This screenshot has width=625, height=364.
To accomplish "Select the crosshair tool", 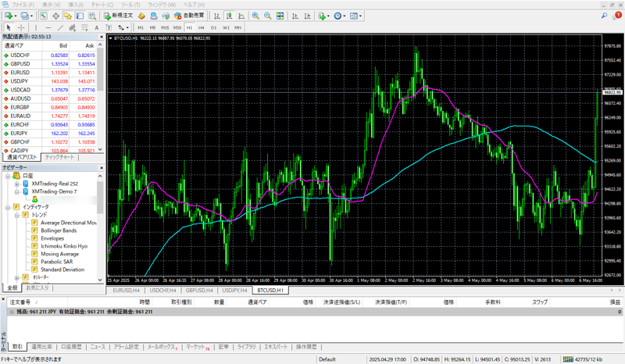I will (x=21, y=27).
